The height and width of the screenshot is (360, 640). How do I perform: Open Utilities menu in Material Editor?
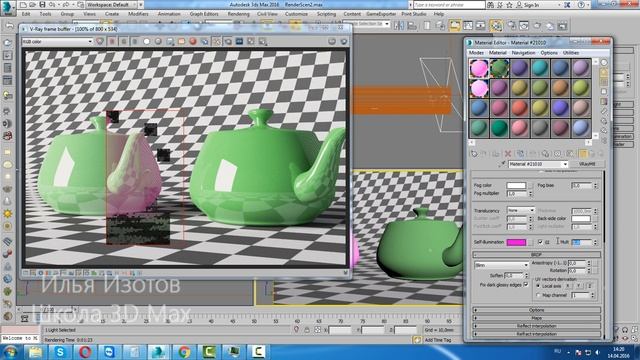point(571,53)
